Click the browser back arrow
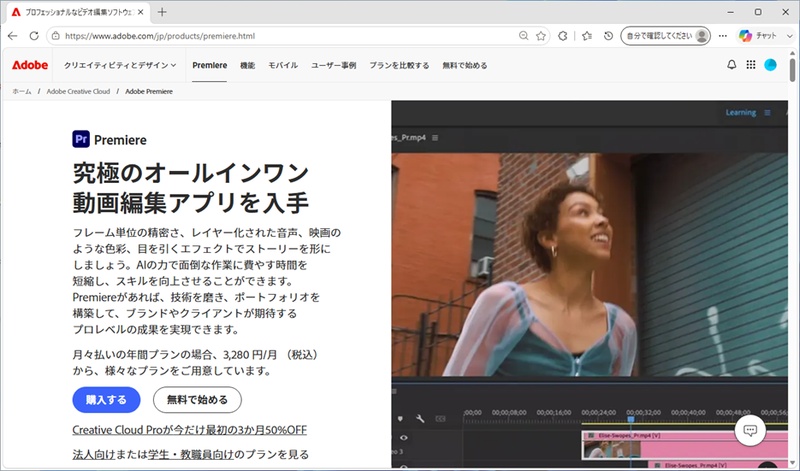Screen dimensions: 800x471 pos(13,36)
